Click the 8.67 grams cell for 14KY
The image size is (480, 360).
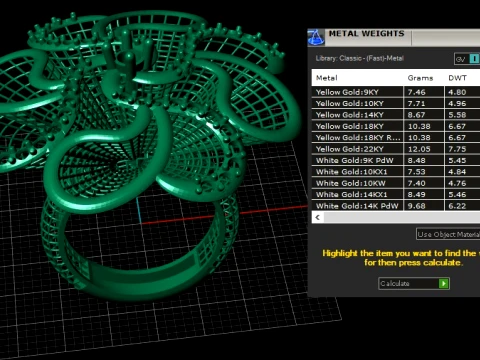click(x=423, y=115)
